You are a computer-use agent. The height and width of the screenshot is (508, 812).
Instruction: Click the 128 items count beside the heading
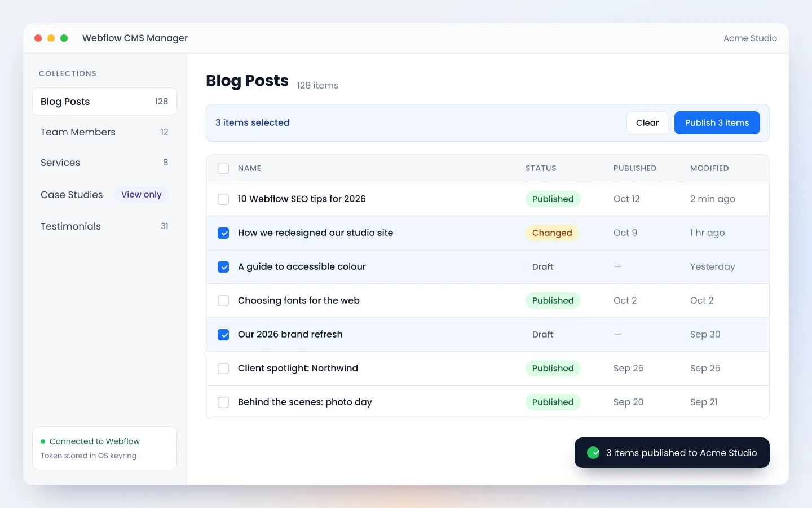(x=317, y=85)
